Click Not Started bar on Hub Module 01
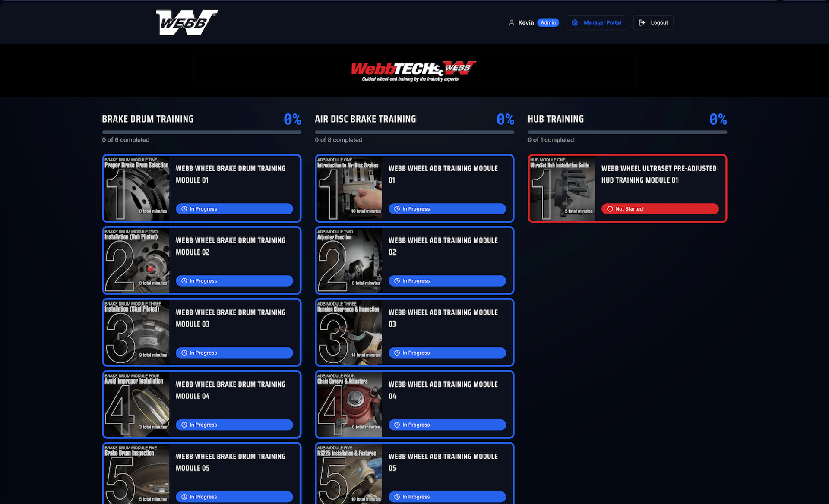Viewport: 829px width, 504px height. (x=660, y=209)
